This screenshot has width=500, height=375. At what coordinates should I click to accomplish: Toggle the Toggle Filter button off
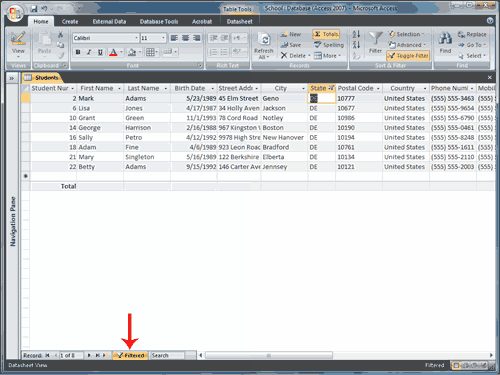[x=408, y=56]
